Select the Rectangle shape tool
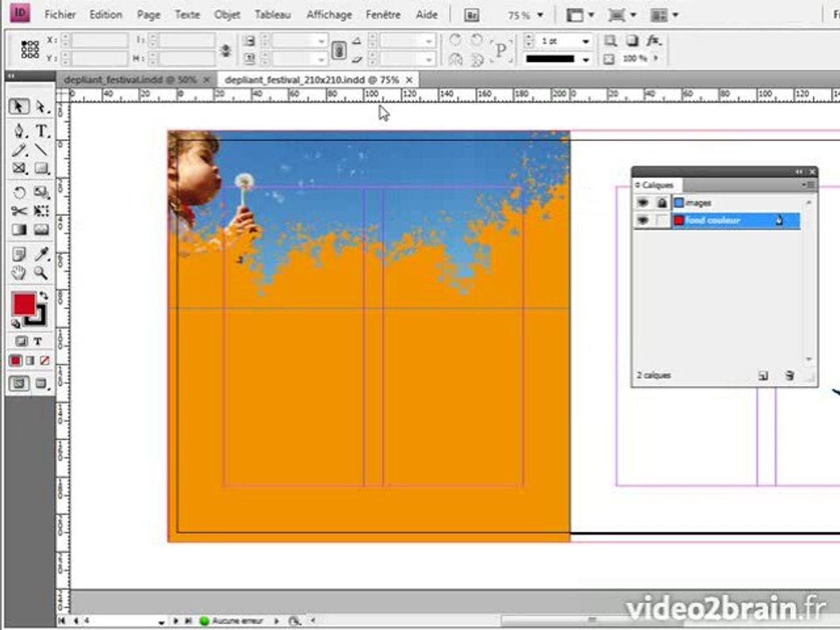 coord(41,168)
